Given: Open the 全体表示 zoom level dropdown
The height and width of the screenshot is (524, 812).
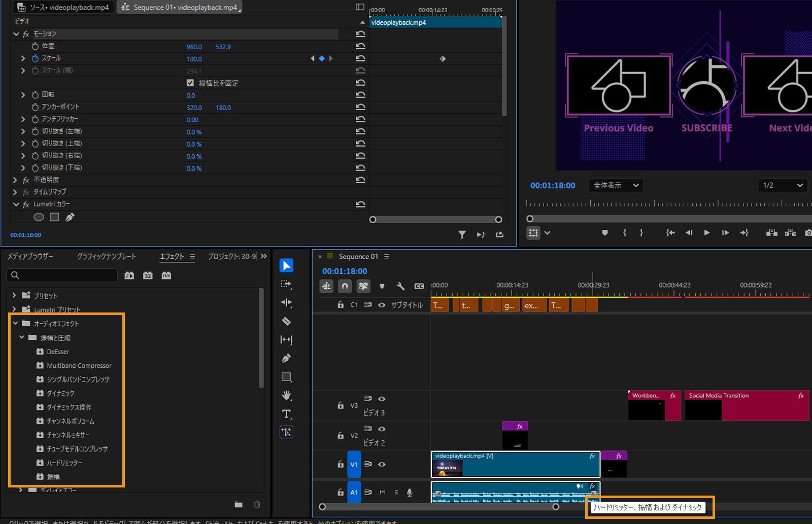Looking at the screenshot, I should [616, 186].
